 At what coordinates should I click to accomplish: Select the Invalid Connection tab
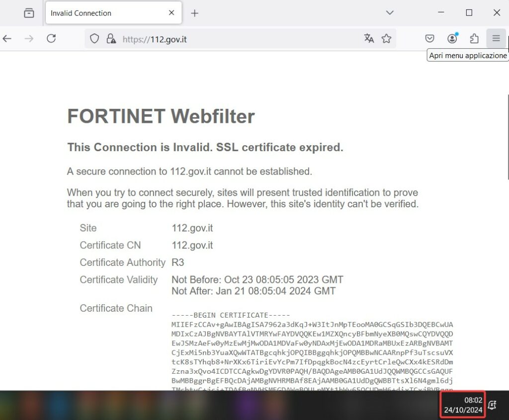point(104,13)
